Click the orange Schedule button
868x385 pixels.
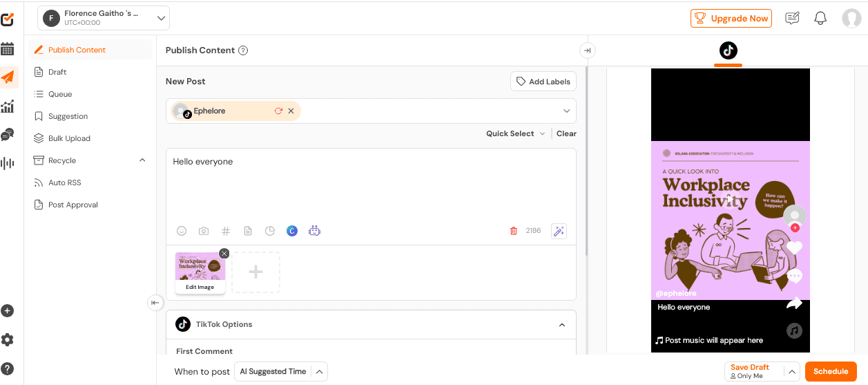830,372
